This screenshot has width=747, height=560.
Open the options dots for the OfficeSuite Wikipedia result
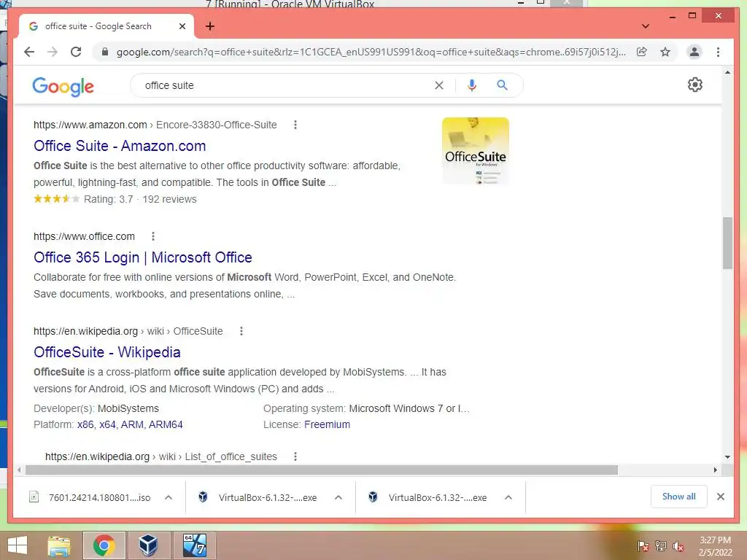click(x=241, y=331)
